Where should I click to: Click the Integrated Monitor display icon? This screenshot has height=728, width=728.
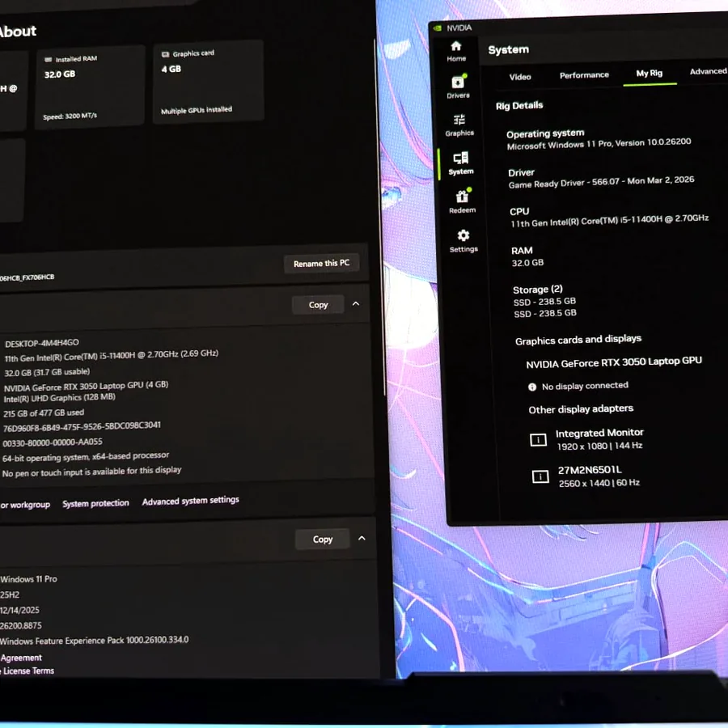tap(538, 439)
